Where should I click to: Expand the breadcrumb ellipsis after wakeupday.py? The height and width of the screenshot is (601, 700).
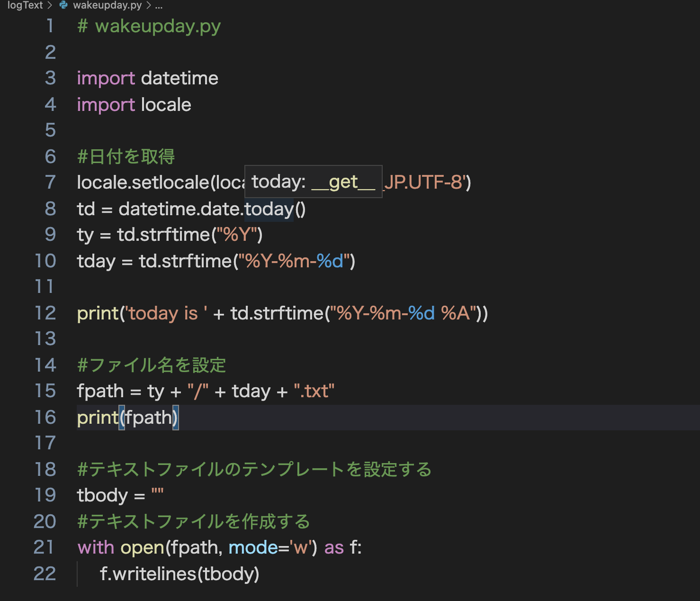pos(158,6)
